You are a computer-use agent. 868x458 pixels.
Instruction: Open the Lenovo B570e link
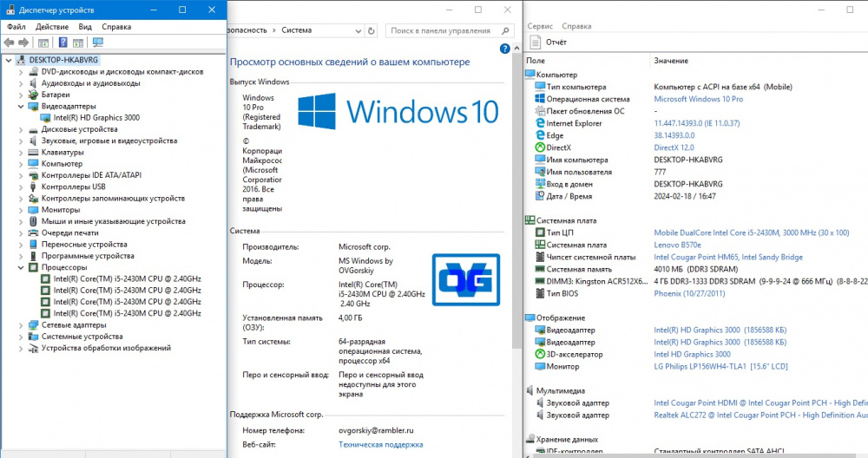(x=678, y=245)
